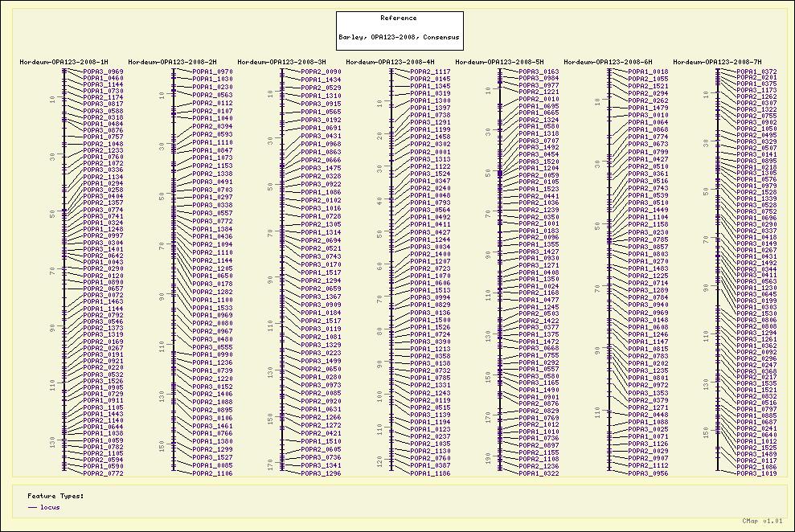Viewport: 795px width, 532px height.
Task: Select marker POPA3_0969 on chromosome 1H
Action: (104, 72)
